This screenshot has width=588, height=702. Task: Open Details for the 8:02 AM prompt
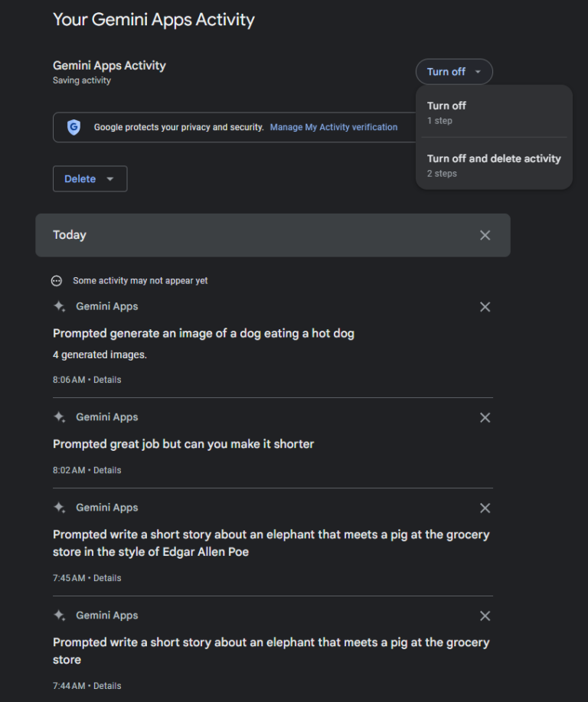point(107,469)
